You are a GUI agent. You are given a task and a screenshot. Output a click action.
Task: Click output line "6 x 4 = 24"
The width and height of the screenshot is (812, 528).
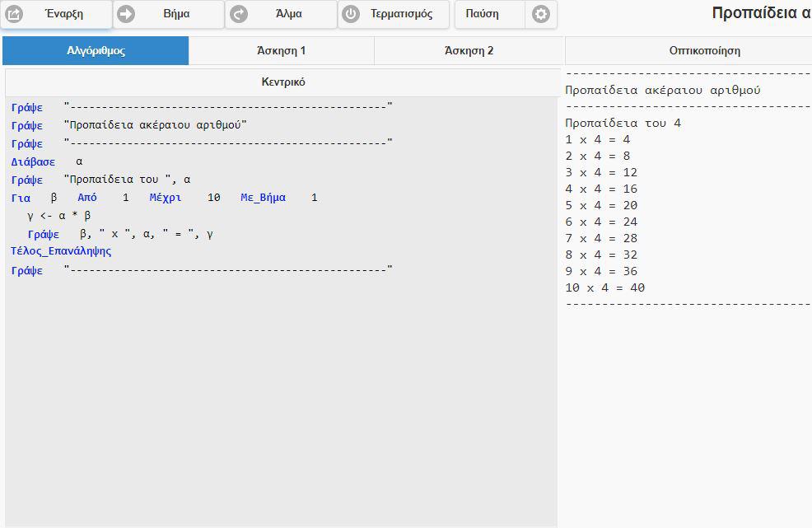pos(601,222)
